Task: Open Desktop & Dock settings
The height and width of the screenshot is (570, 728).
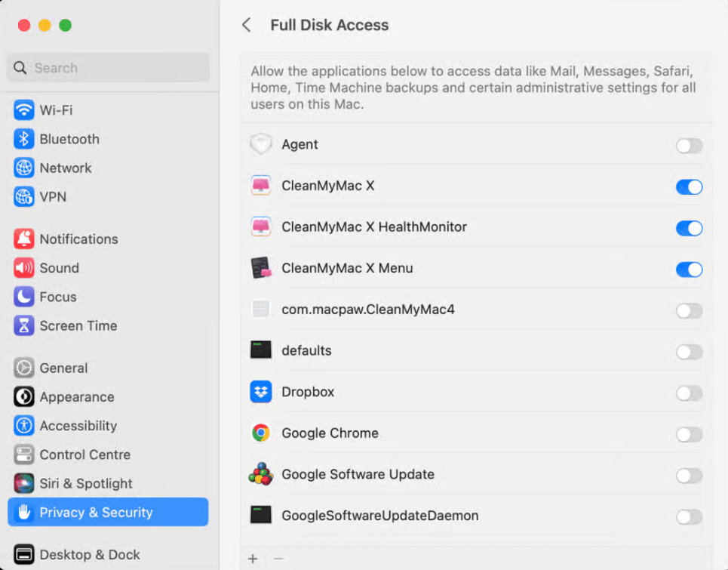Action: (x=90, y=555)
